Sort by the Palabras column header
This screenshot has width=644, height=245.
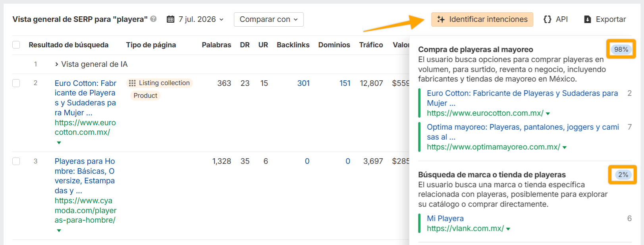216,45
